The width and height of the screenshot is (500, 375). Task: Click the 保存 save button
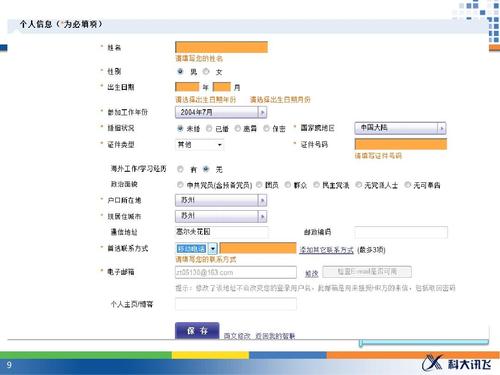(197, 331)
